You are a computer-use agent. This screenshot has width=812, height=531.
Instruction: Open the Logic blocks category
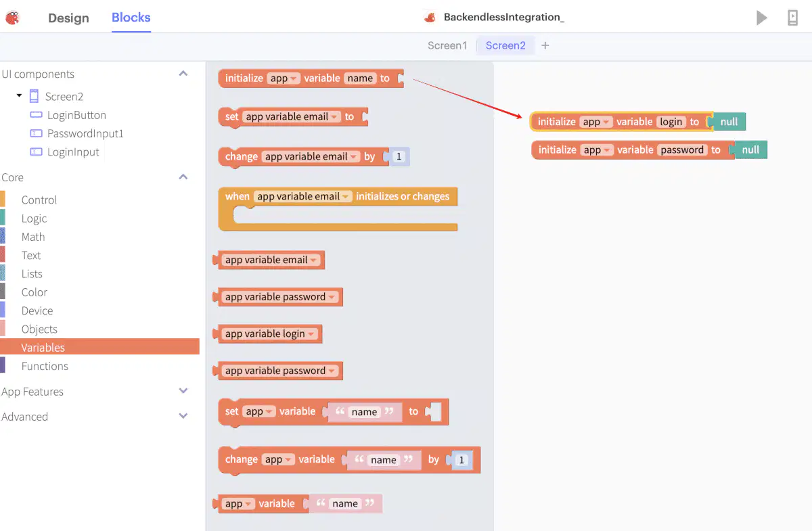(34, 218)
